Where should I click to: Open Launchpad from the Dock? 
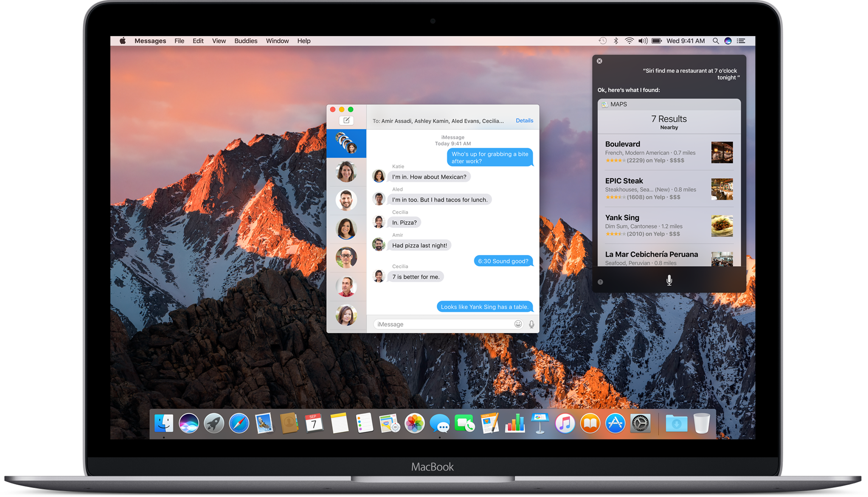[213, 423]
